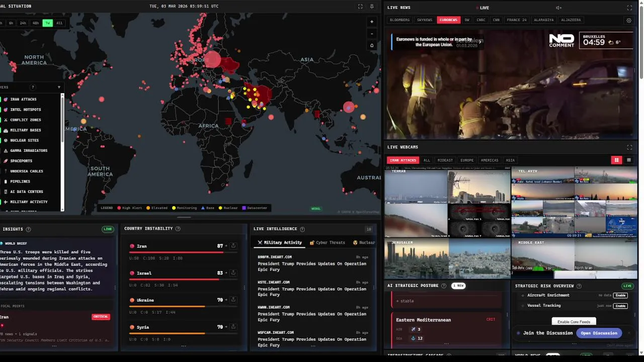Click Enable Core Feeds button

(x=574, y=322)
